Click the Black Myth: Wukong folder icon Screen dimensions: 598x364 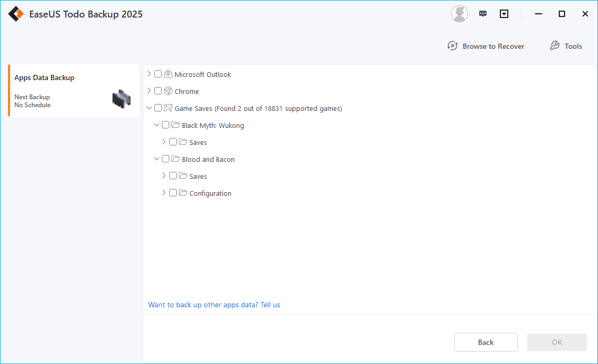tap(176, 125)
